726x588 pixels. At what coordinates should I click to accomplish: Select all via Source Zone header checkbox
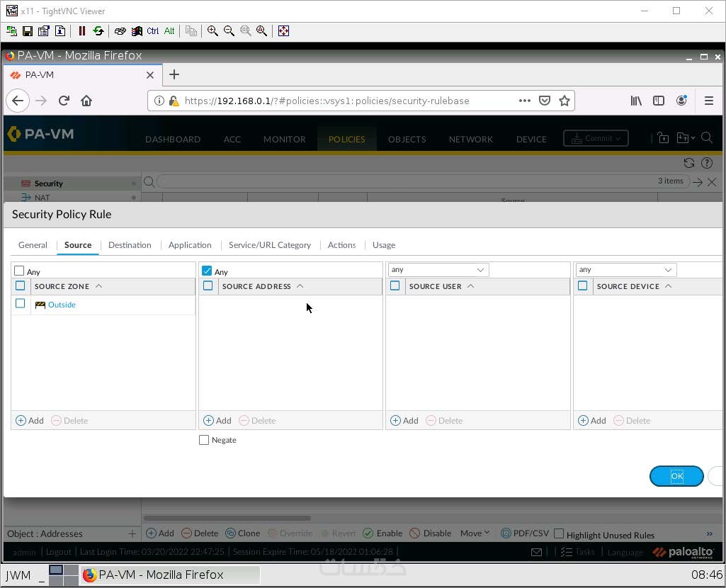[x=21, y=285]
